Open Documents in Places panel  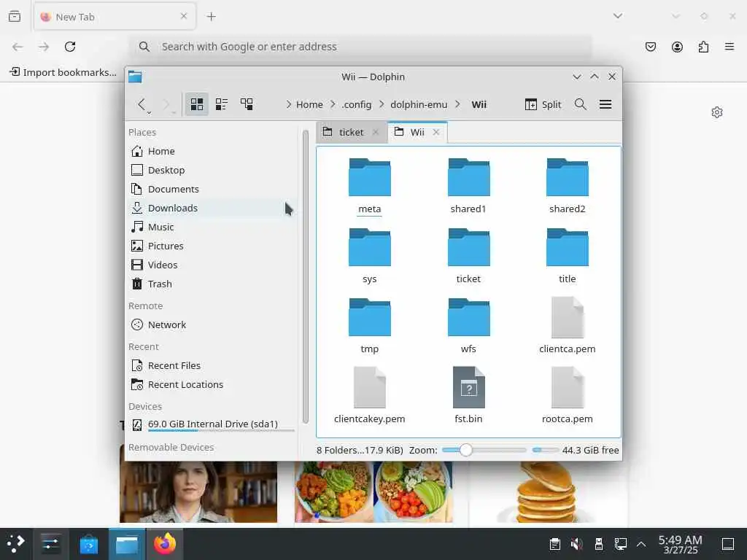(x=212, y=189)
